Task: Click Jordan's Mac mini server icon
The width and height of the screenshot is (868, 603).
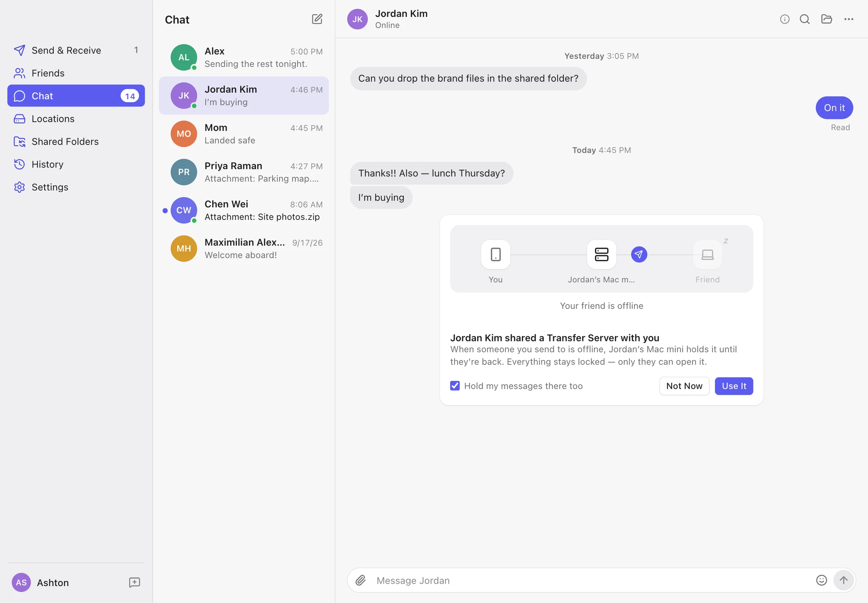Action: tap(601, 254)
